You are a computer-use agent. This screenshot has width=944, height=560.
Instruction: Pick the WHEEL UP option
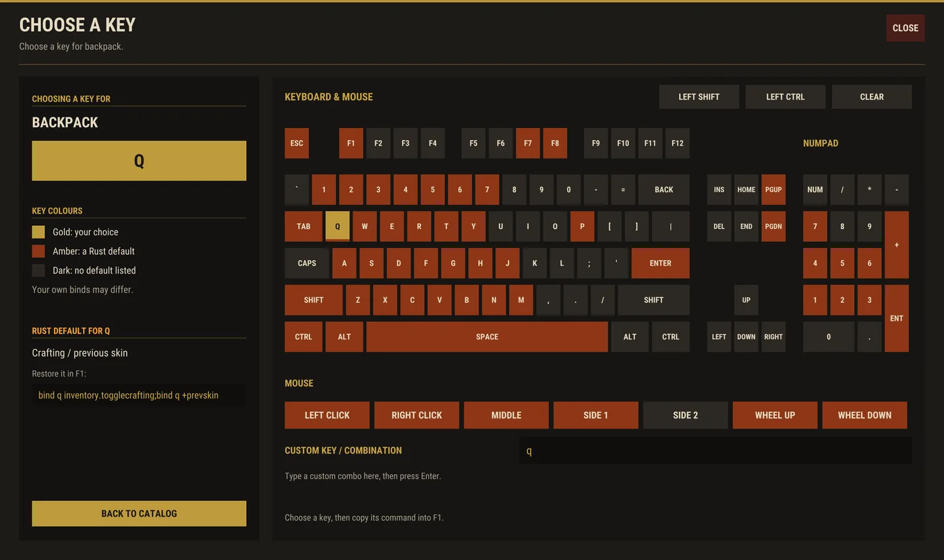(x=775, y=415)
